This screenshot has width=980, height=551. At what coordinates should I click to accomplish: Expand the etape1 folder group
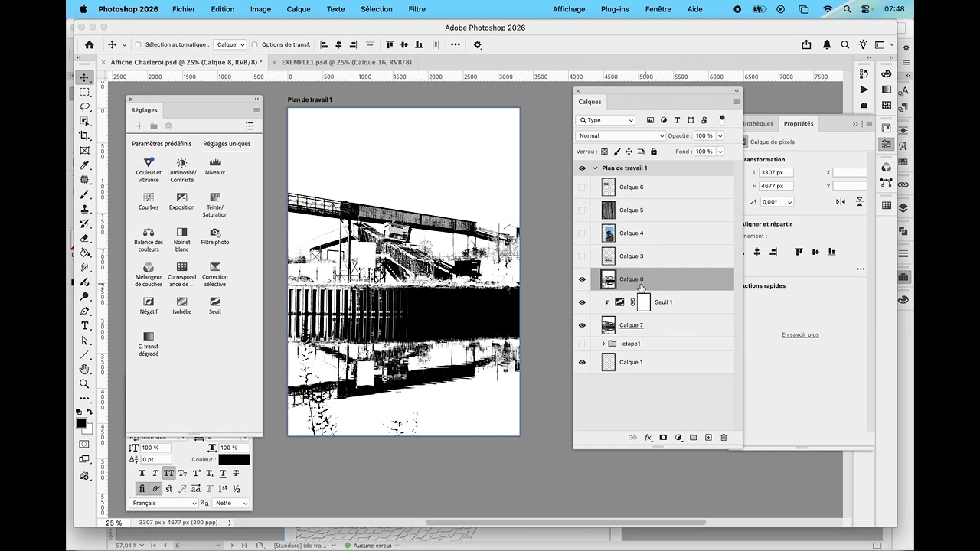point(603,344)
